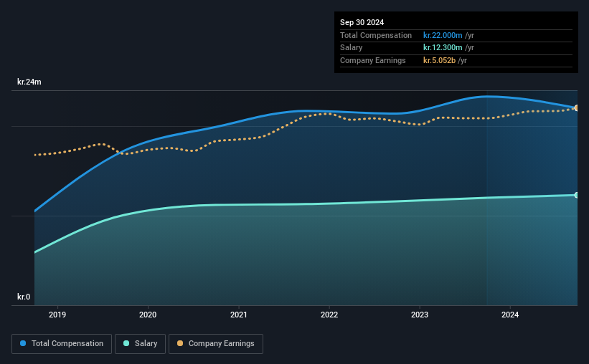Click the teal Salary legend dot
The image size is (589, 364).
point(126,343)
